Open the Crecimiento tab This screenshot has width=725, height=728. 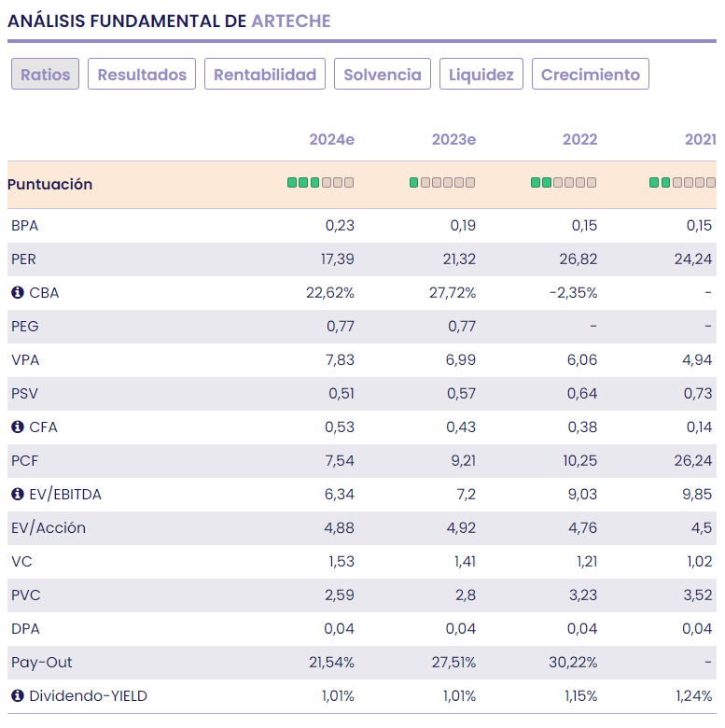pyautogui.click(x=591, y=75)
